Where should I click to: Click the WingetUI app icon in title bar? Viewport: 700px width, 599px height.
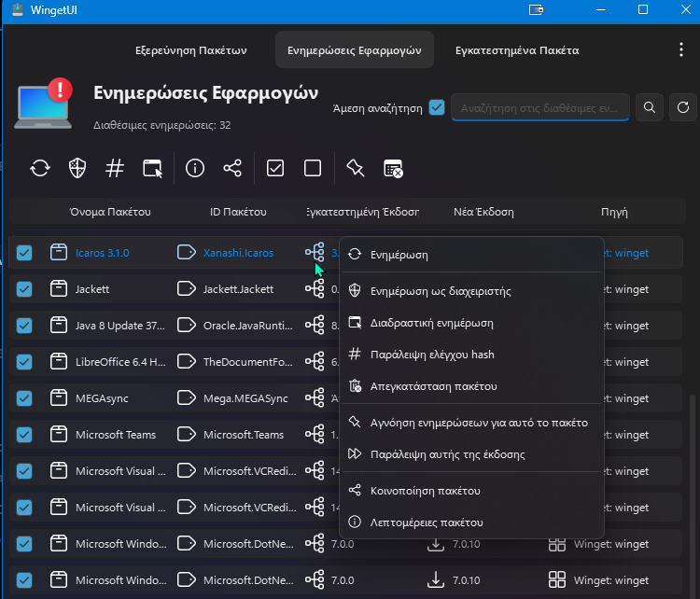coord(18,10)
